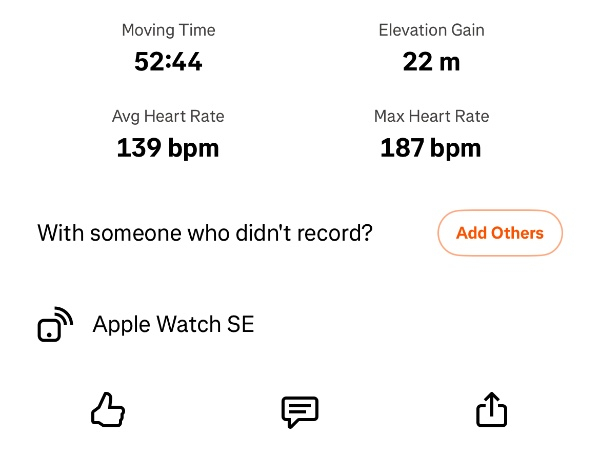
Task: Click the bpm unit next to 139
Action: (192, 149)
